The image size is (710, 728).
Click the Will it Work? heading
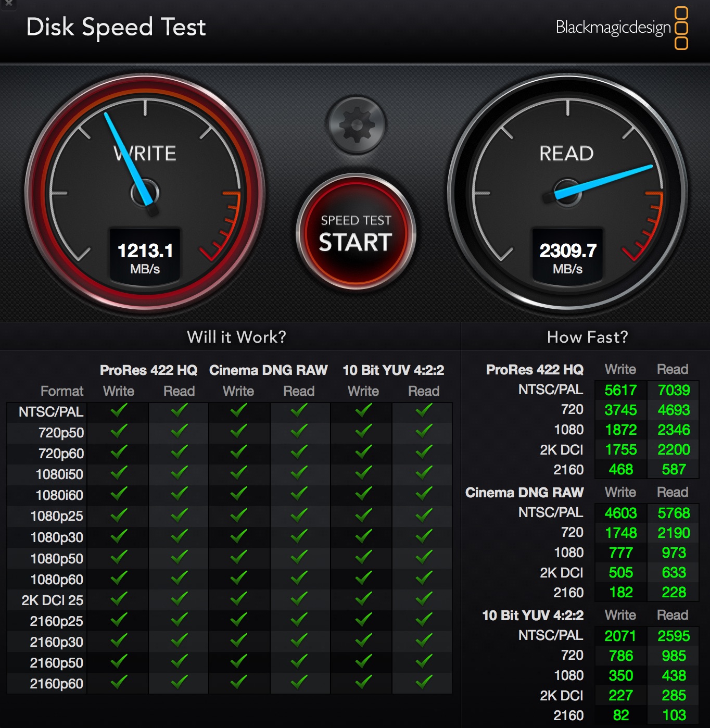coord(236,337)
